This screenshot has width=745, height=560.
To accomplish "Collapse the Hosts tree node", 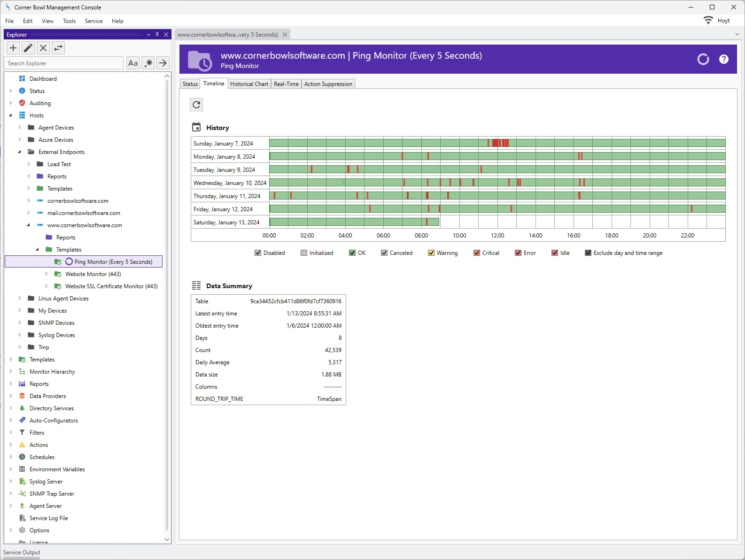I will (x=10, y=115).
